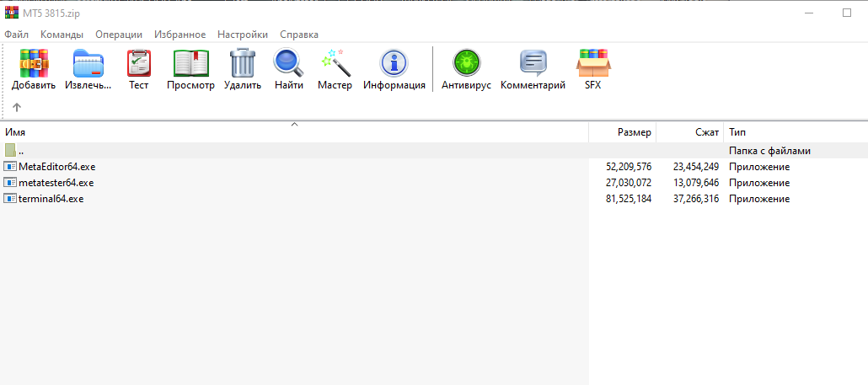Click the SFX archive box icon
This screenshot has height=385, width=868.
point(593,62)
